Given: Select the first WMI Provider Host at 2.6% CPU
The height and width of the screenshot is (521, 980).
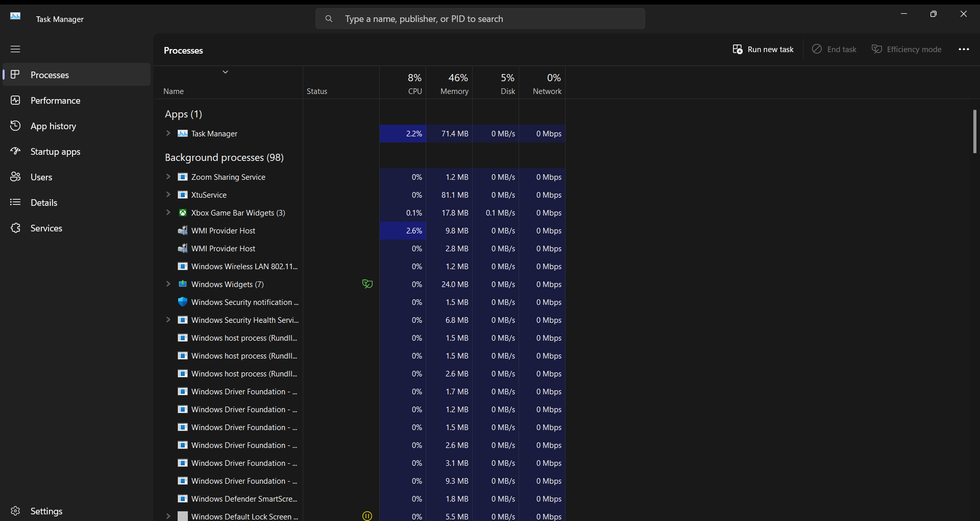Looking at the screenshot, I should pyautogui.click(x=360, y=230).
